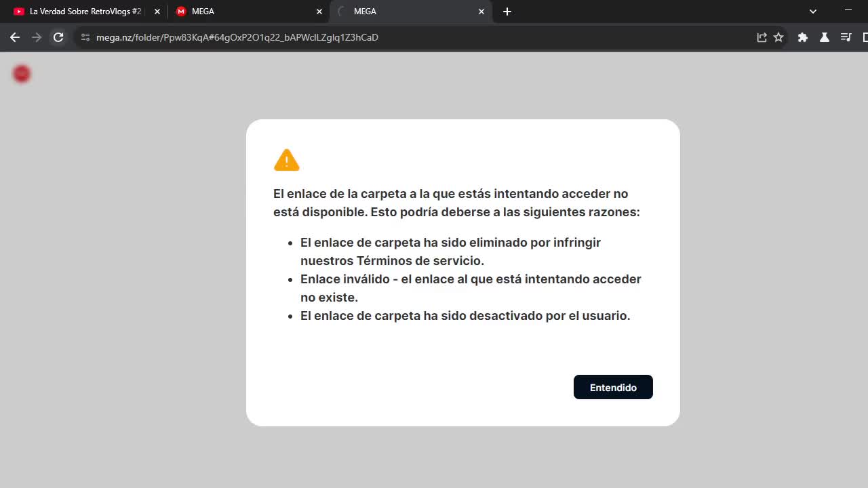
Task: Click the forward navigation arrow
Action: point(37,37)
